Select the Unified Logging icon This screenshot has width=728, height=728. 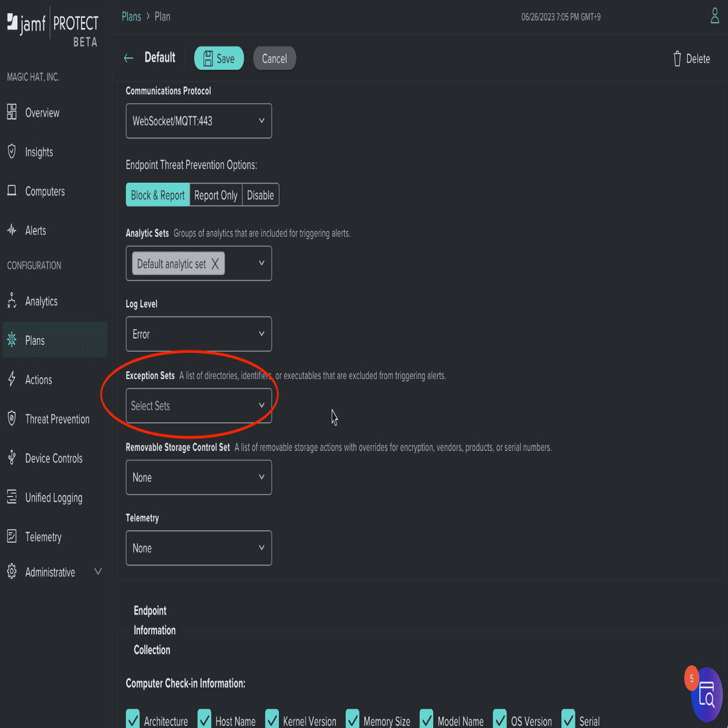[x=11, y=497]
